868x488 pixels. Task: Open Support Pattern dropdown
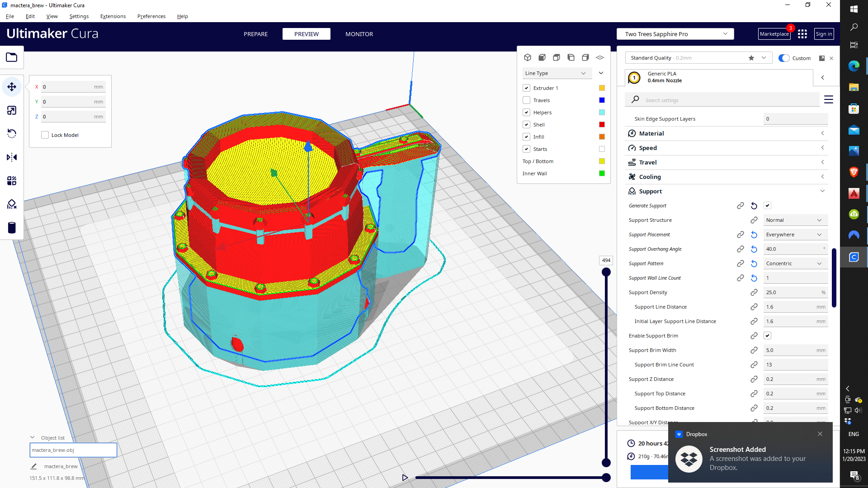796,263
